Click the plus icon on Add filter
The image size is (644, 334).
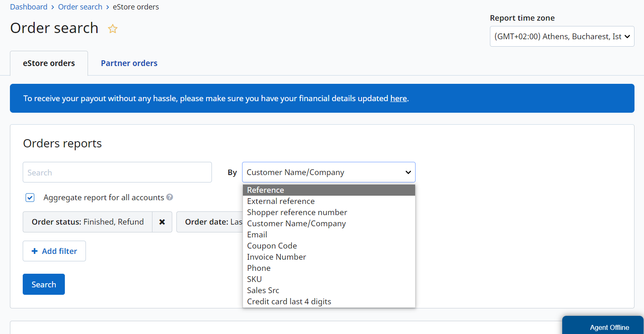35,251
